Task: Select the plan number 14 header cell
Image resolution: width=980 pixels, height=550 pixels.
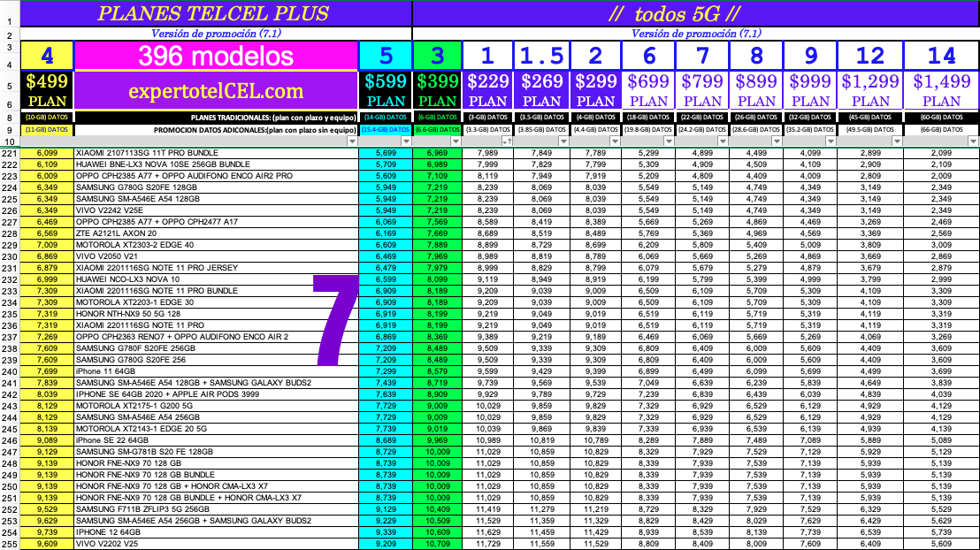Action: coord(942,56)
